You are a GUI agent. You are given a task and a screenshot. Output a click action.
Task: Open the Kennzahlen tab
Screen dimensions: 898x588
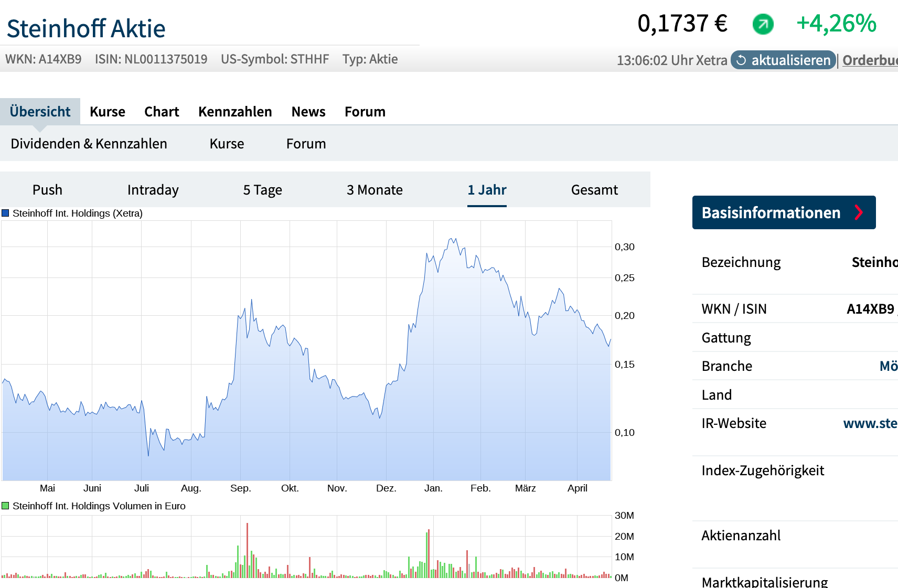[235, 112]
